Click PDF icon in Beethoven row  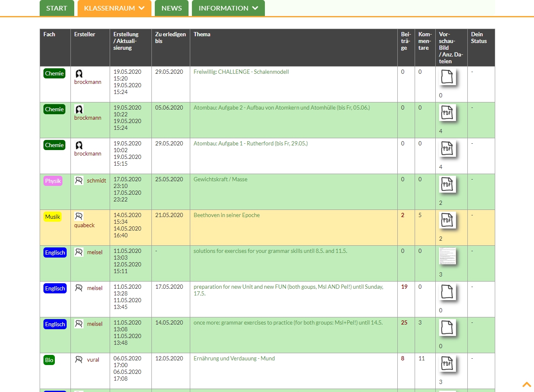point(447,220)
